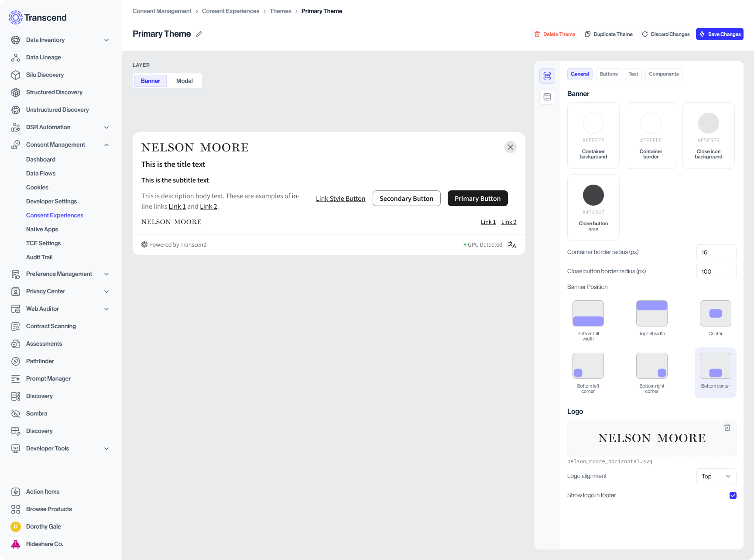Expand DSR Automation chevron
754x560 pixels.
[x=106, y=127]
